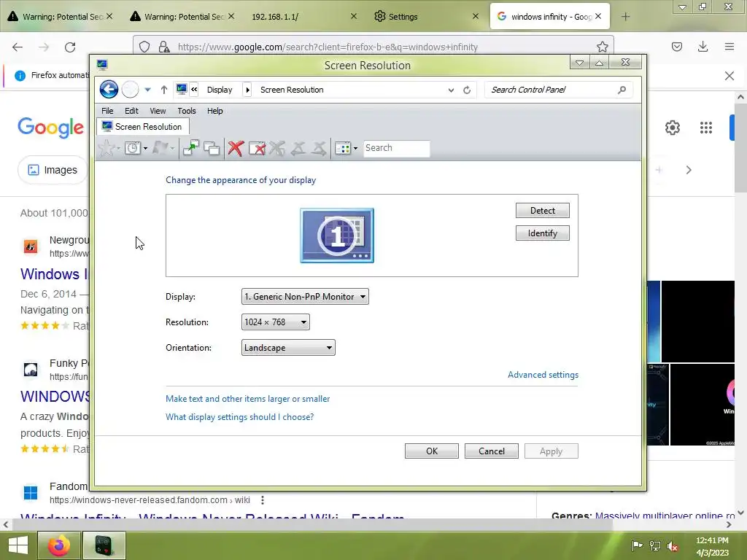Open the Tools menu
The image size is (747, 560).
click(x=187, y=111)
